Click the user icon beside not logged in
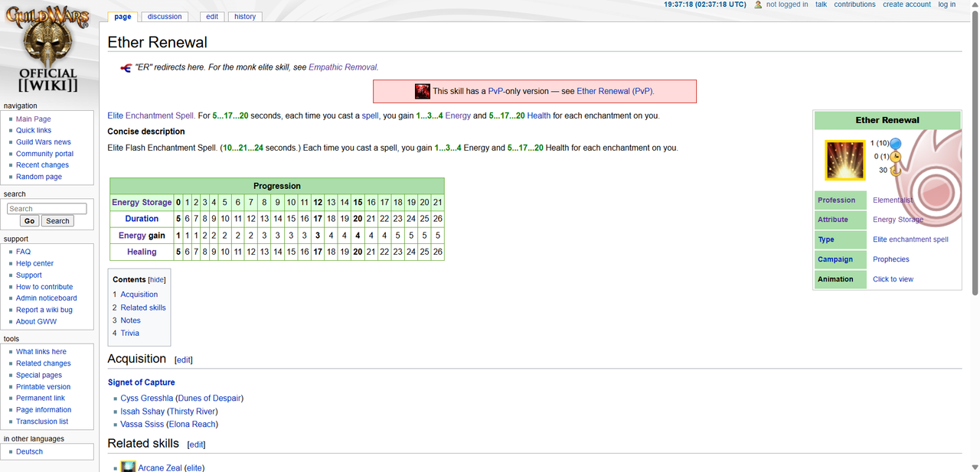 point(758,5)
